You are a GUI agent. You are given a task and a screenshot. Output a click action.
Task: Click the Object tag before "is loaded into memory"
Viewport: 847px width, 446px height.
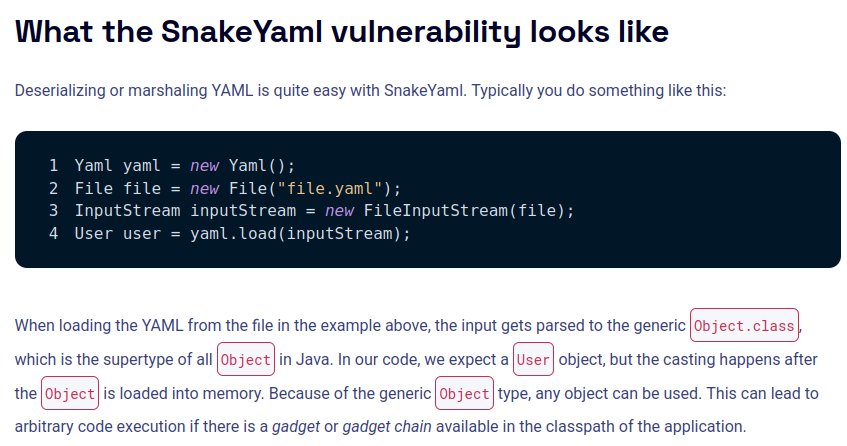coord(70,394)
